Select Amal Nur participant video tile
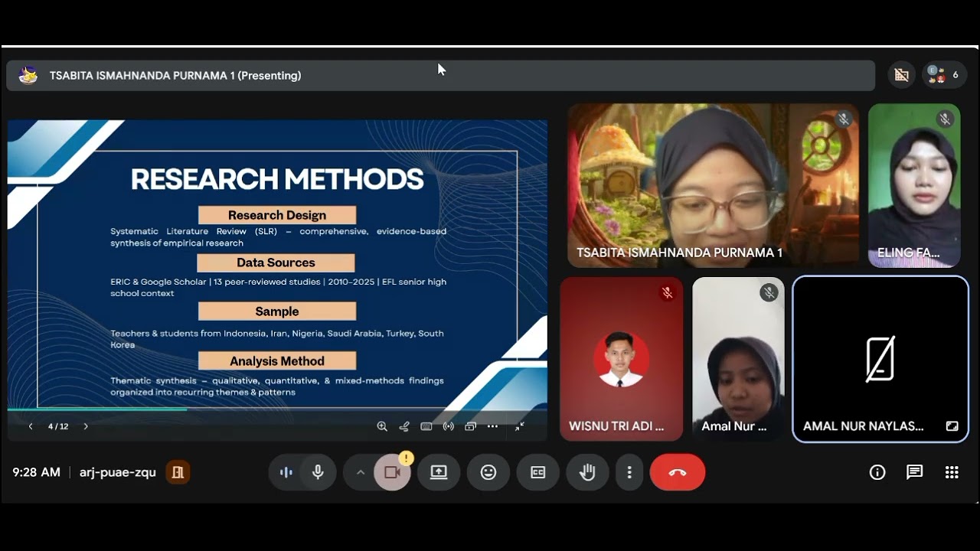The width and height of the screenshot is (980, 551). point(738,359)
